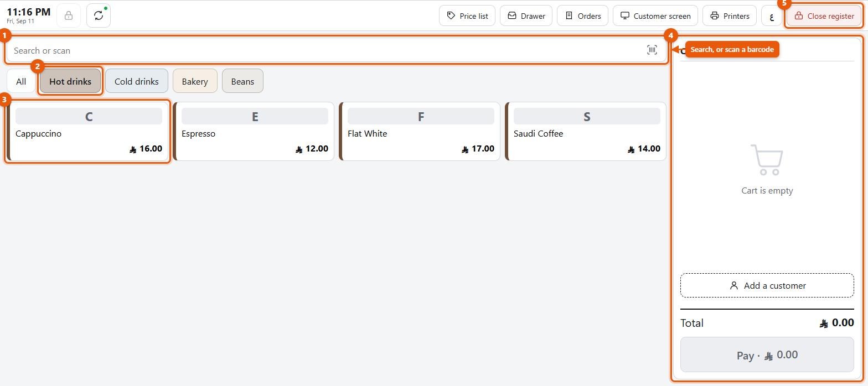Add Espresso to the cart

254,132
